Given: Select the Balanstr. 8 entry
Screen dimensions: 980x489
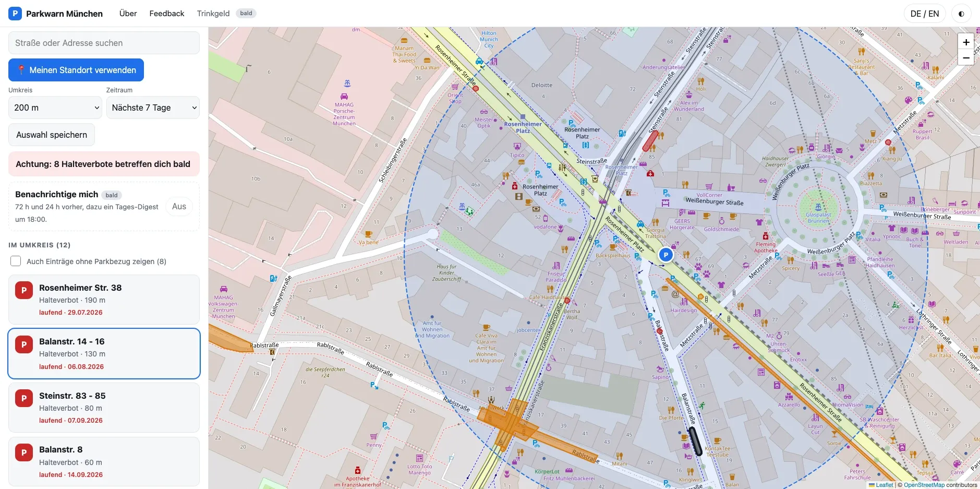Looking at the screenshot, I should pos(104,461).
